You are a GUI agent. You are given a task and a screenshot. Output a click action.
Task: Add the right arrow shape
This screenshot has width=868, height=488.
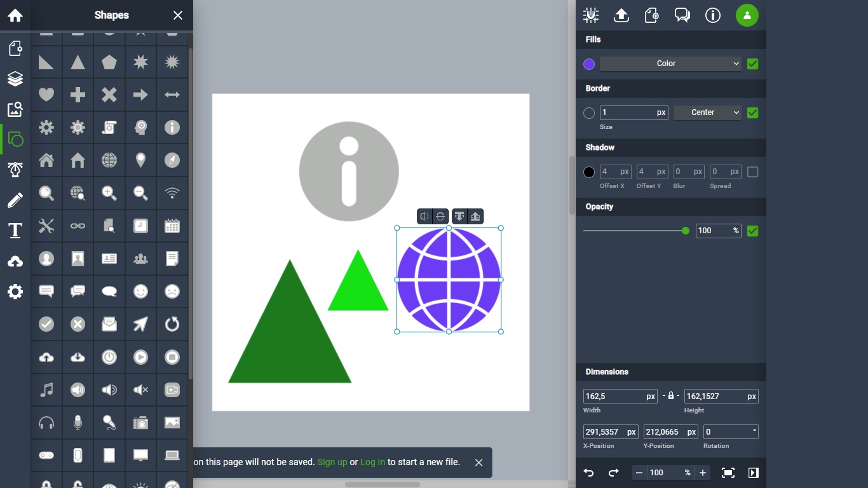coord(140,95)
